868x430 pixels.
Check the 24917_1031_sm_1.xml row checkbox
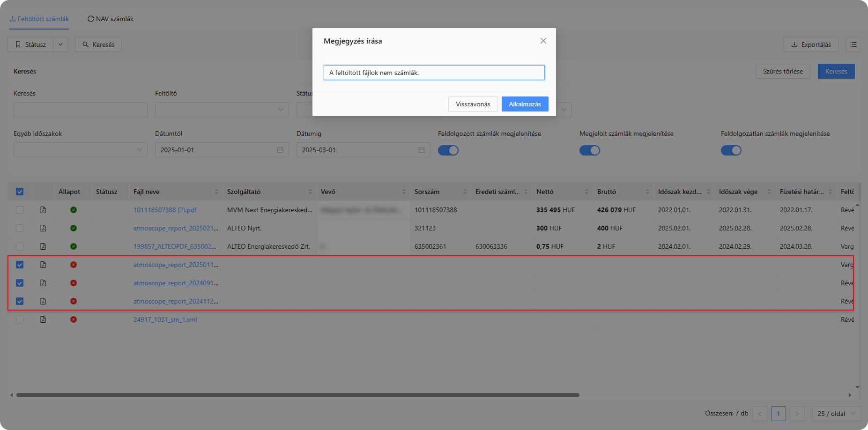(20, 319)
